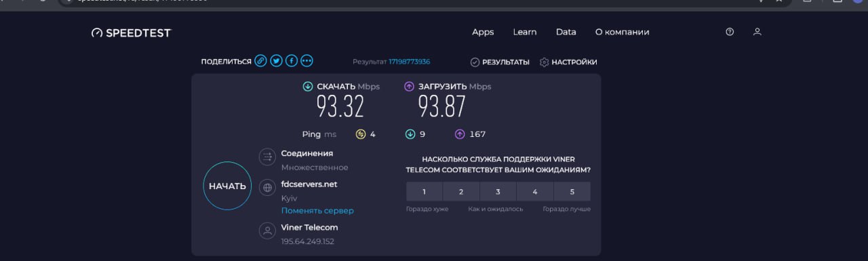The image size is (868, 261).
Task: Click the download latency icon next to 9
Action: point(410,134)
